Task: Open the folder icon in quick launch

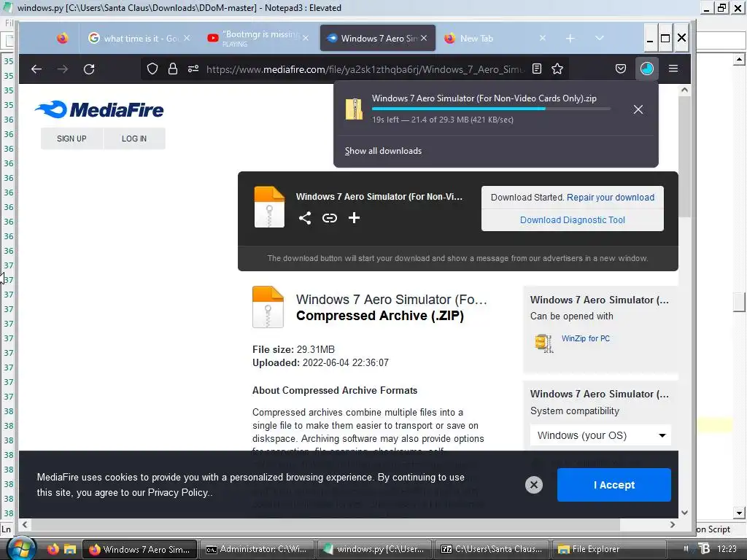Action: point(70,549)
